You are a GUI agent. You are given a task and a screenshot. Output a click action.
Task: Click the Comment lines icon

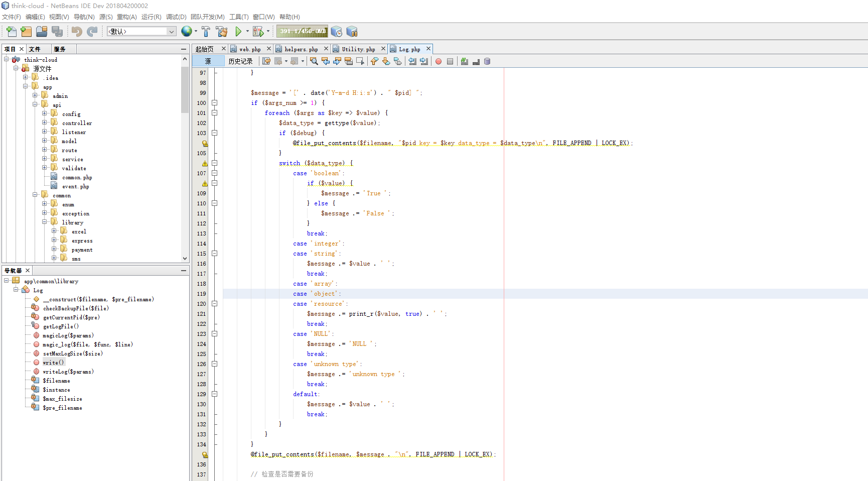pyautogui.click(x=465, y=61)
